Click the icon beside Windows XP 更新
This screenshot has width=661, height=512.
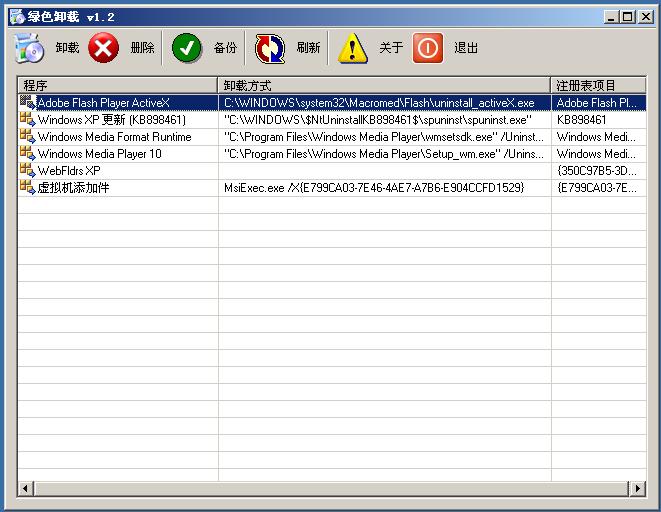coord(28,119)
